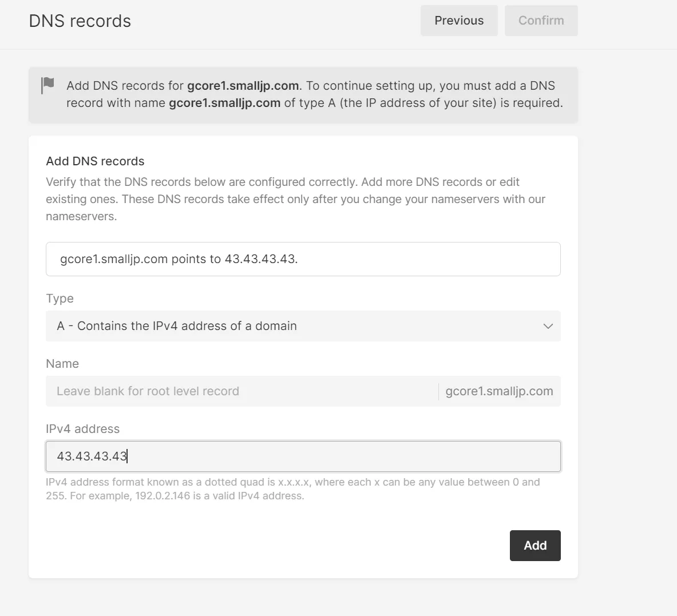The image size is (677, 616).
Task: Expand the Type dropdown chevron arrow
Action: (x=548, y=326)
